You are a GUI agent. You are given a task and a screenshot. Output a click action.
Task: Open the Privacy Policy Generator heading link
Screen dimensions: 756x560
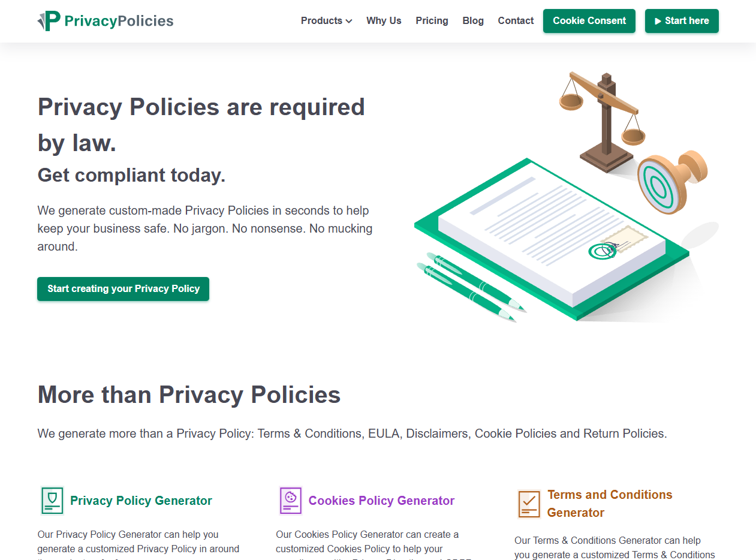[x=141, y=501]
